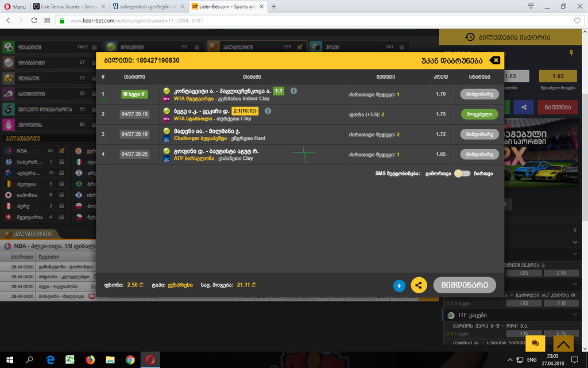The width and height of the screenshot is (588, 368).
Task: Click the ITF cups league icon
Action: 451,315
